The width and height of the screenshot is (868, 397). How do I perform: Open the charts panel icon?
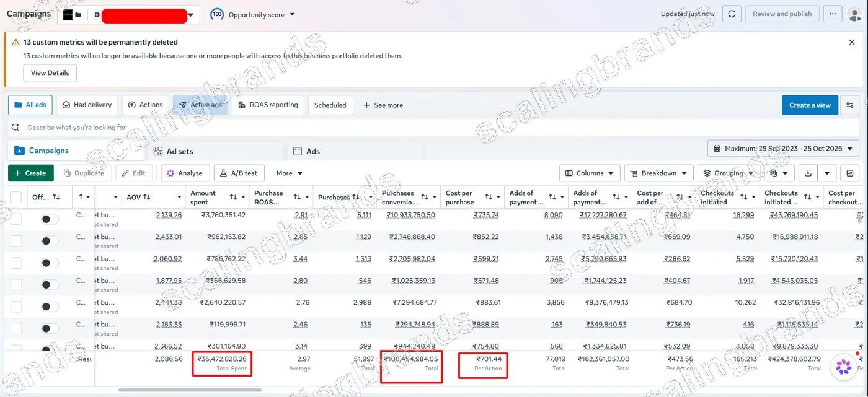(x=850, y=173)
